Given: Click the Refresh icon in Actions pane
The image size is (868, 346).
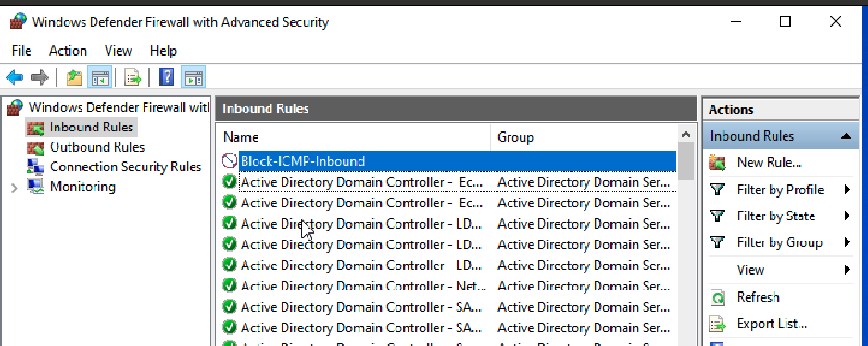Looking at the screenshot, I should pyautogui.click(x=717, y=297).
